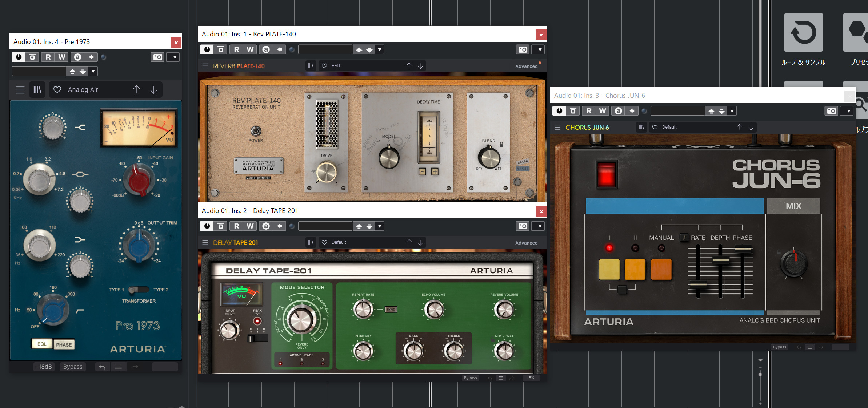Increase decay time with plus button
The height and width of the screenshot is (408, 868).
click(x=435, y=171)
